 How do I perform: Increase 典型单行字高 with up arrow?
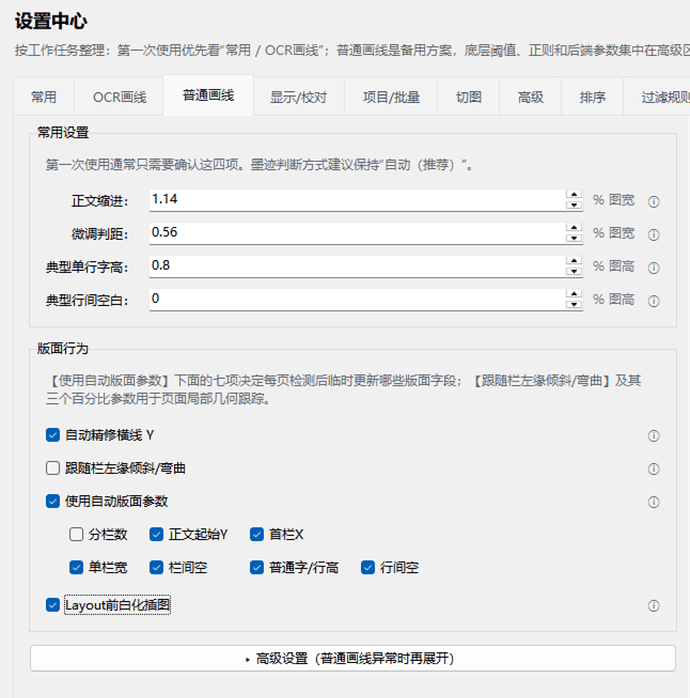pyautogui.click(x=574, y=260)
